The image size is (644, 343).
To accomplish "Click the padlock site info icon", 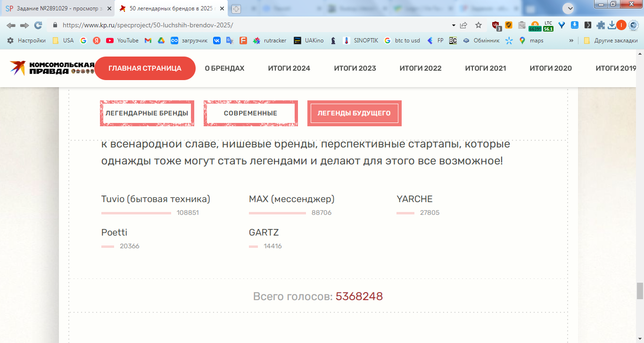I will [55, 25].
